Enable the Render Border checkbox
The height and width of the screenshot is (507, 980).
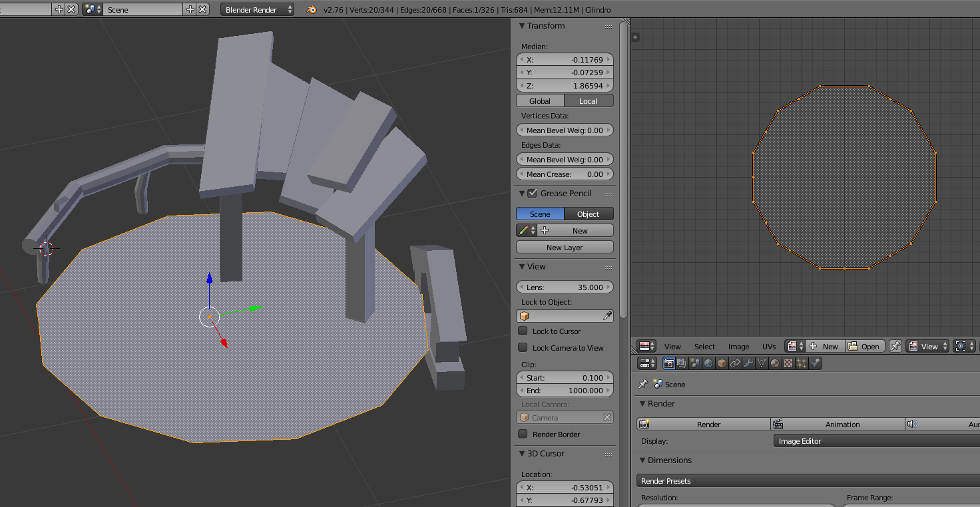point(523,434)
